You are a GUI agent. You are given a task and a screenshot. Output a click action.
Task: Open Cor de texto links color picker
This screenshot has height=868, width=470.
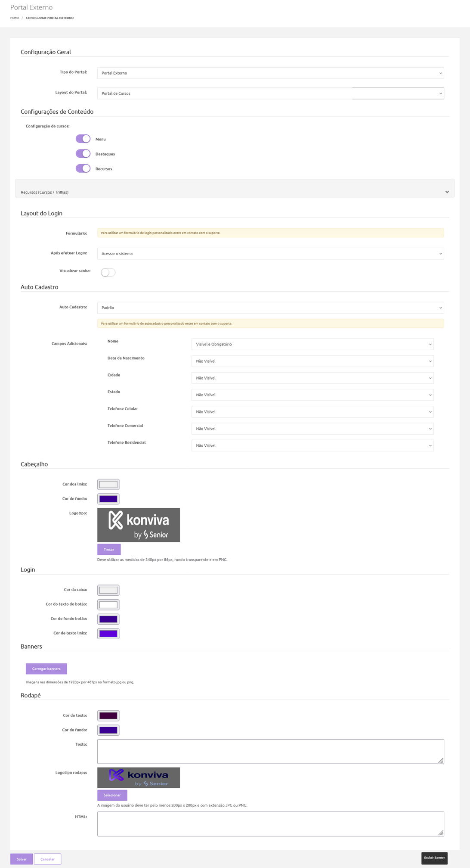point(108,633)
